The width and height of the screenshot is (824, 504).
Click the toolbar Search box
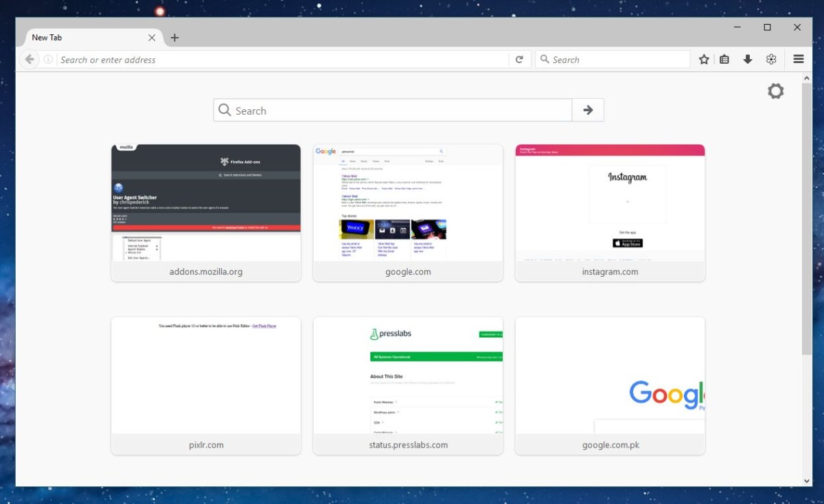pyautogui.click(x=613, y=60)
